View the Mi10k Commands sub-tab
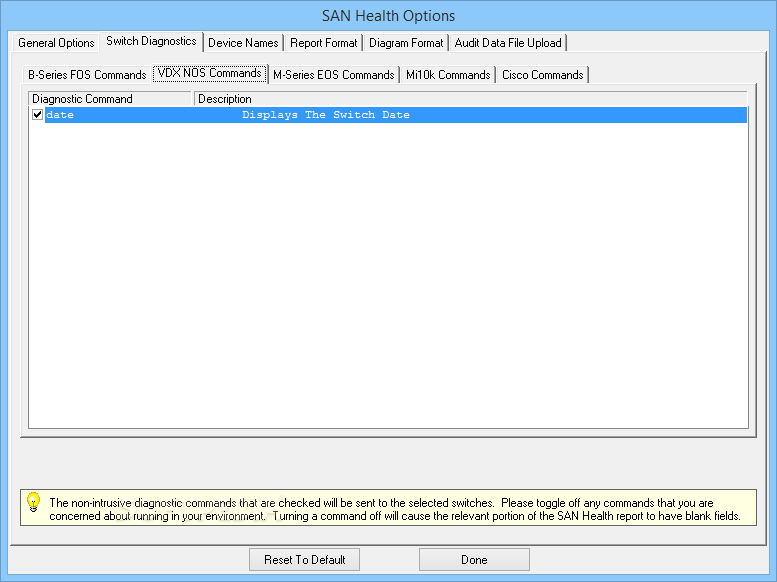 [x=448, y=75]
